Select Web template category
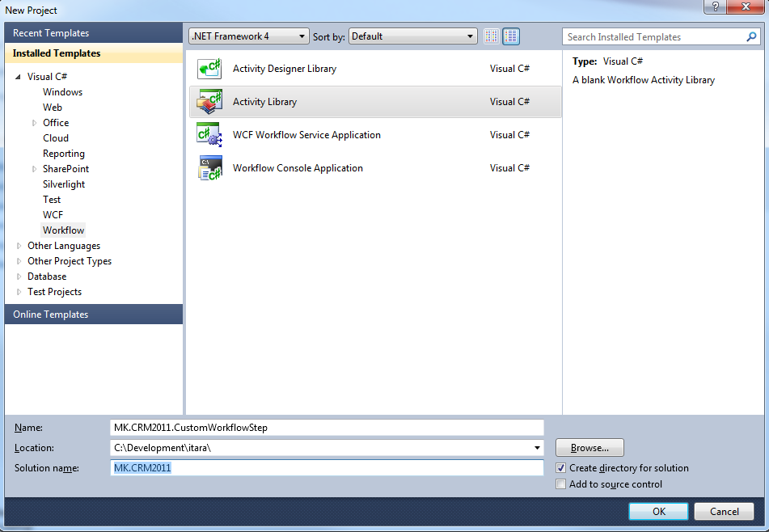 tap(52, 108)
